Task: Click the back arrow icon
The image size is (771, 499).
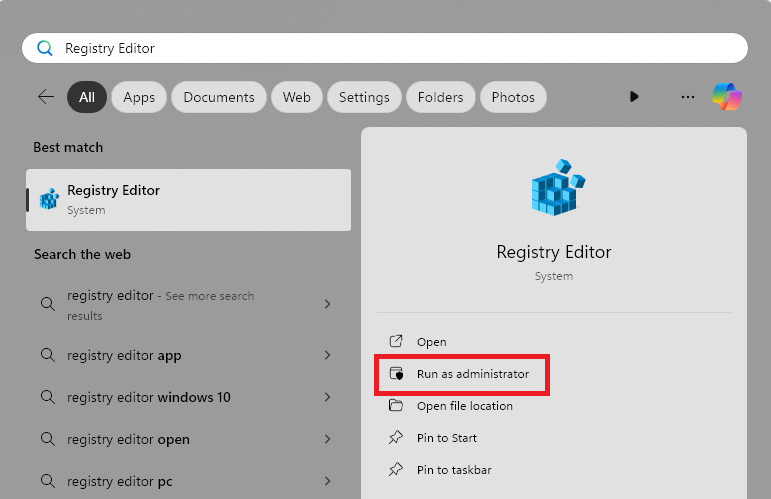Action: 46,97
